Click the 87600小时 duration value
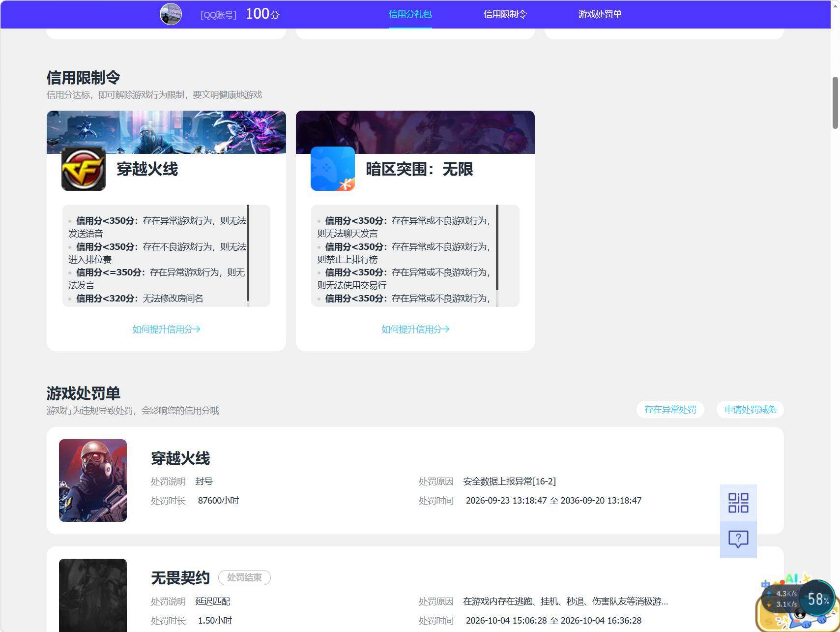This screenshot has height=632, width=840. (218, 501)
